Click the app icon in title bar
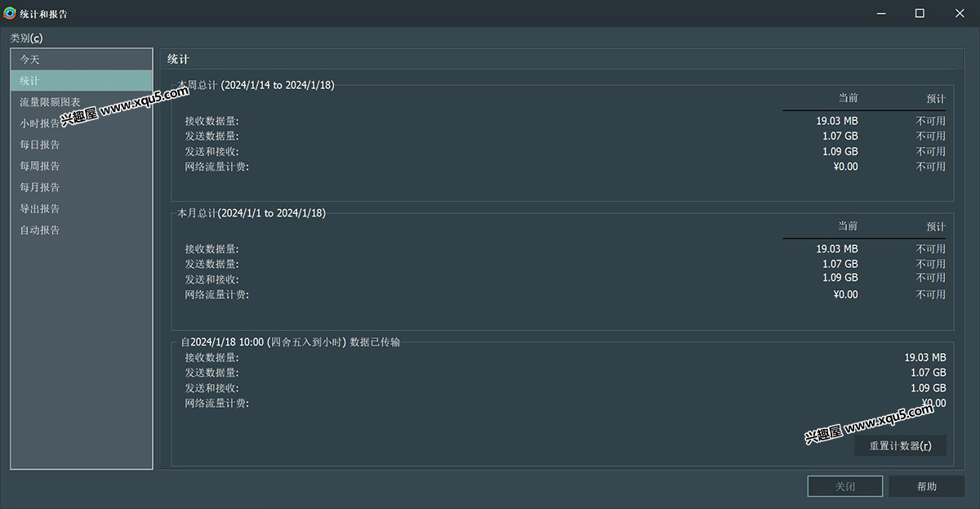The width and height of the screenshot is (980, 509). click(x=10, y=13)
